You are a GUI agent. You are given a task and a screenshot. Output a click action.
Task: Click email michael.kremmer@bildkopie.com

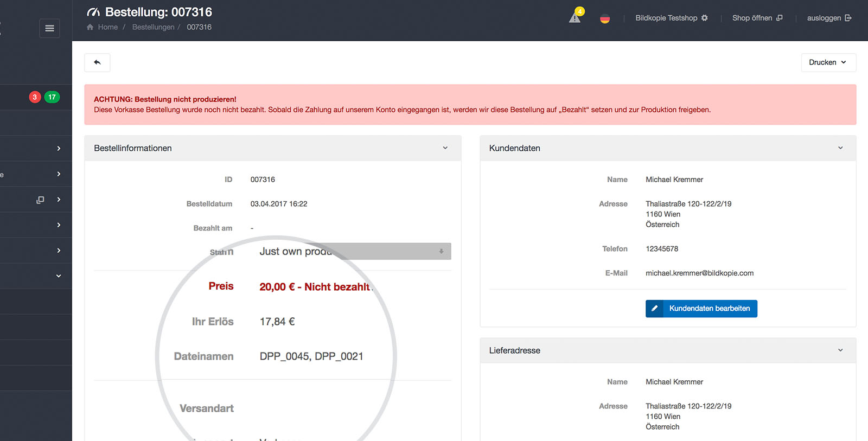tap(699, 273)
